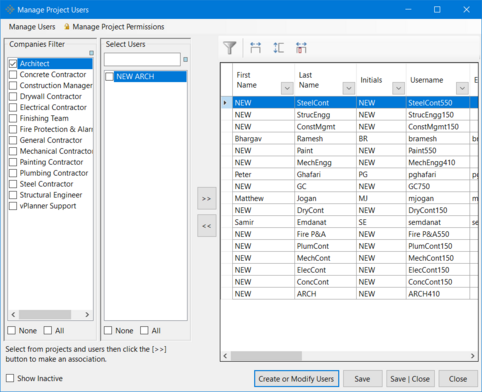Click the user grid scroll-left arrow
The image size is (482, 392).
225,356
